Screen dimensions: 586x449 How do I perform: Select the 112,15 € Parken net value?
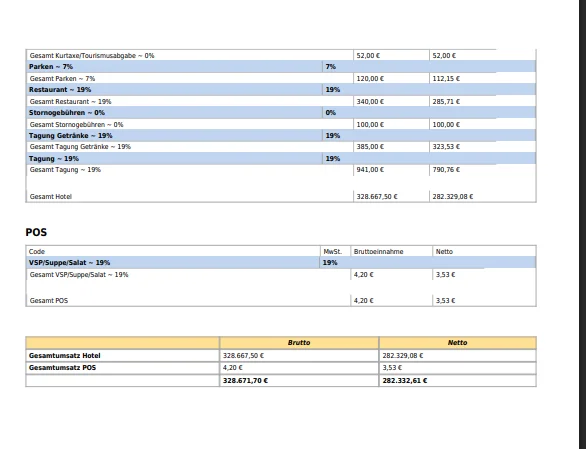(x=446, y=79)
